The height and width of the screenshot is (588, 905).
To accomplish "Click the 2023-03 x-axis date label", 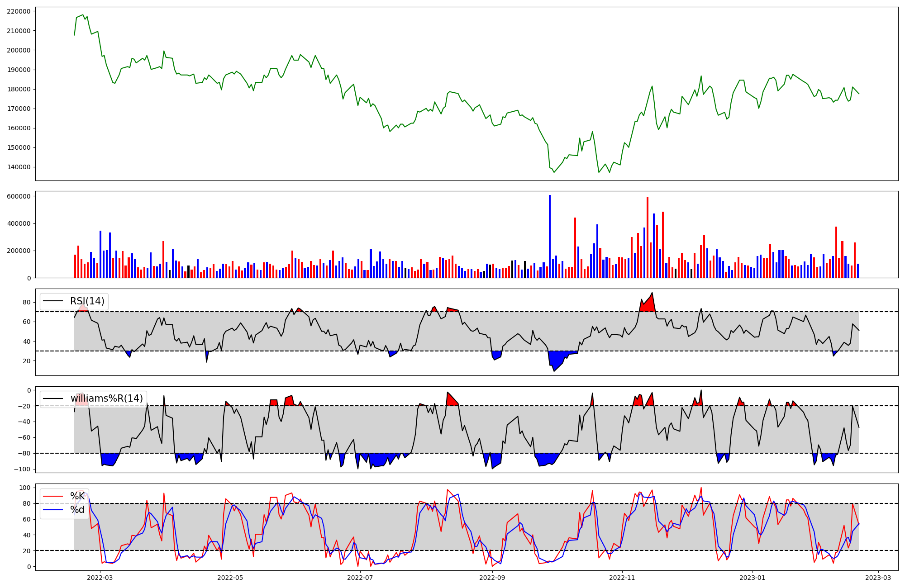I will (x=879, y=577).
